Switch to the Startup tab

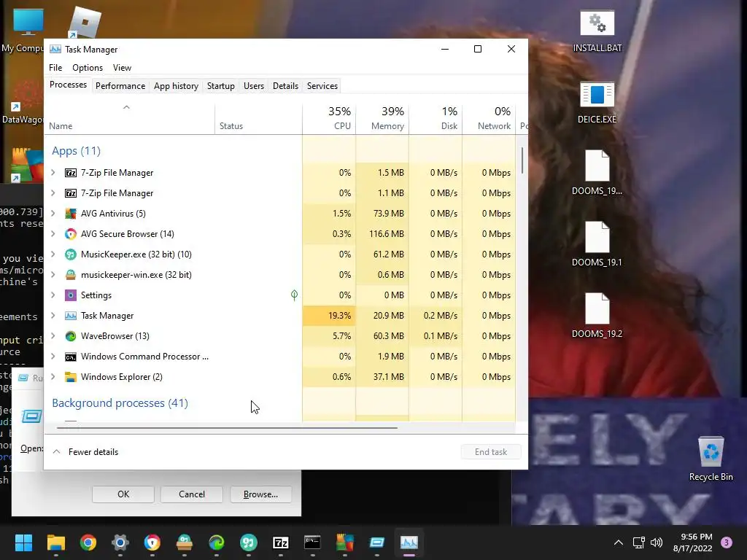point(220,86)
